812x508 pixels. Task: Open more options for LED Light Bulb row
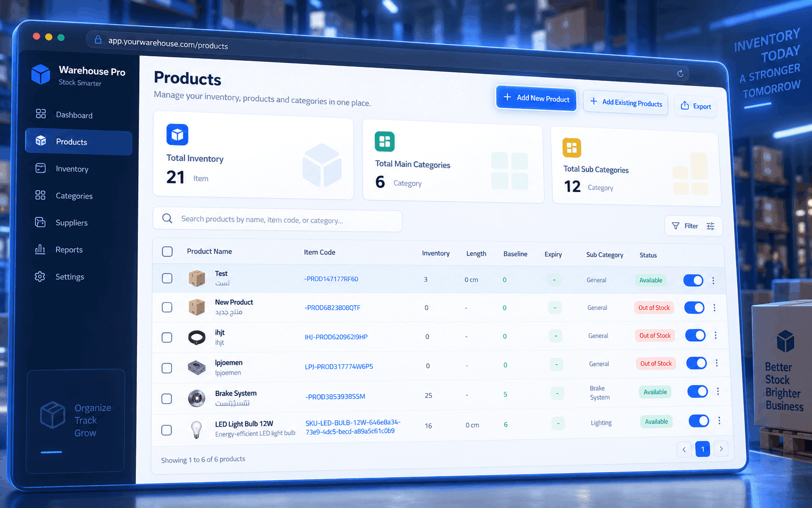click(719, 420)
